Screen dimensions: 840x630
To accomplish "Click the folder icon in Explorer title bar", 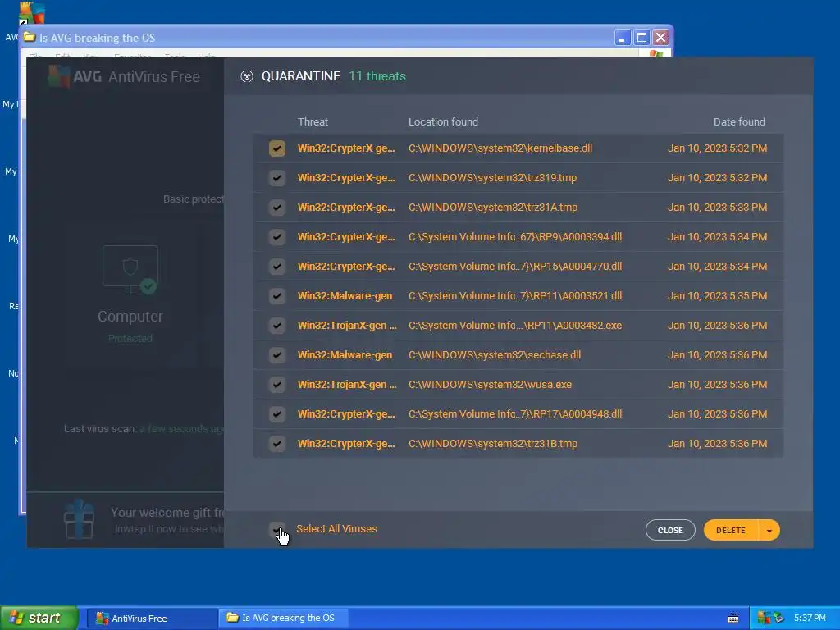I will 30,38.
